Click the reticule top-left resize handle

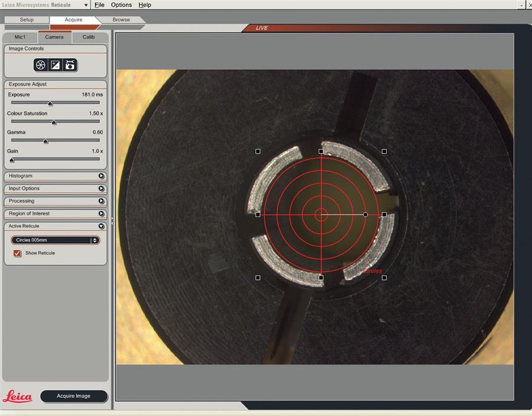[258, 151]
